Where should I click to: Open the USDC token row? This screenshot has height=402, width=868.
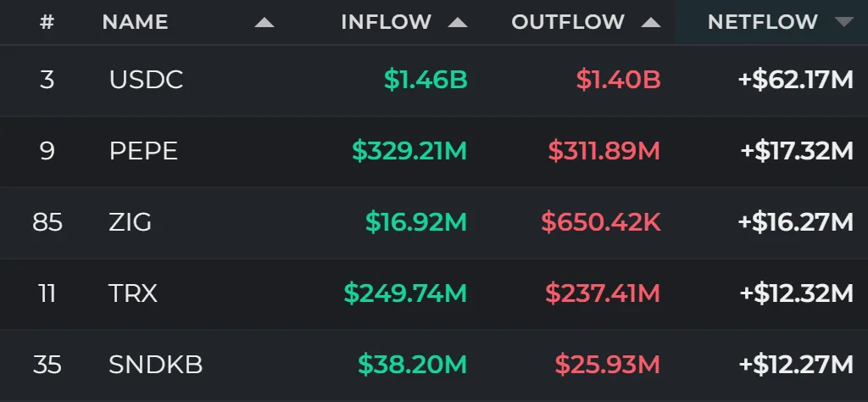(x=434, y=81)
